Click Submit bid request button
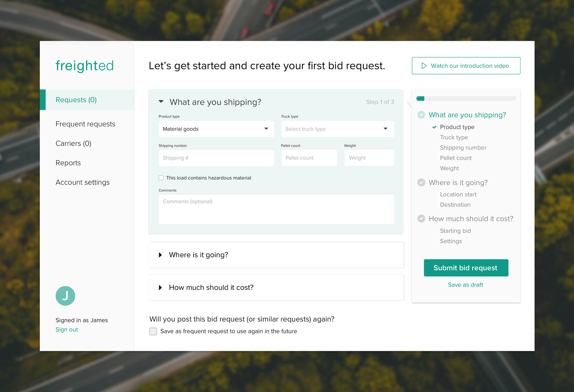Screen dimensions: 574x392 466,268
